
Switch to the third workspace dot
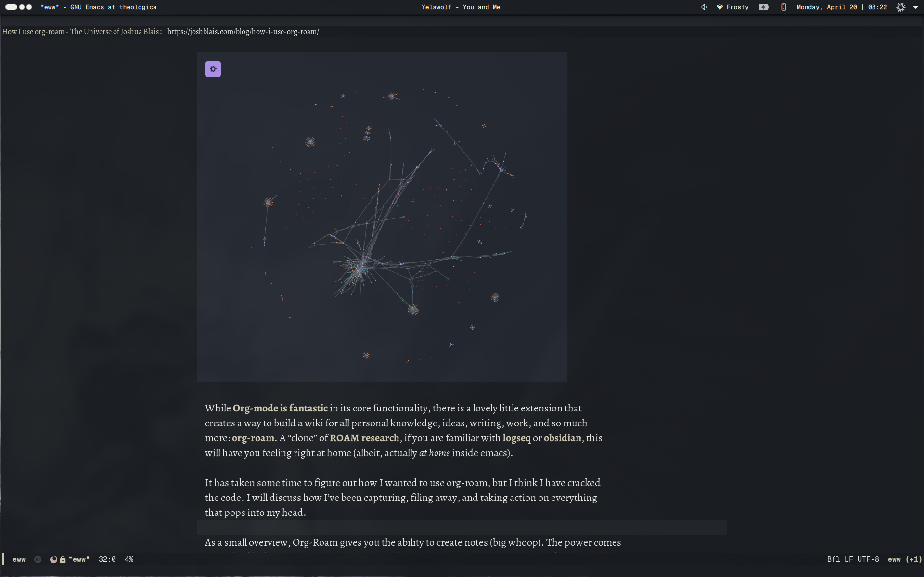(29, 7)
